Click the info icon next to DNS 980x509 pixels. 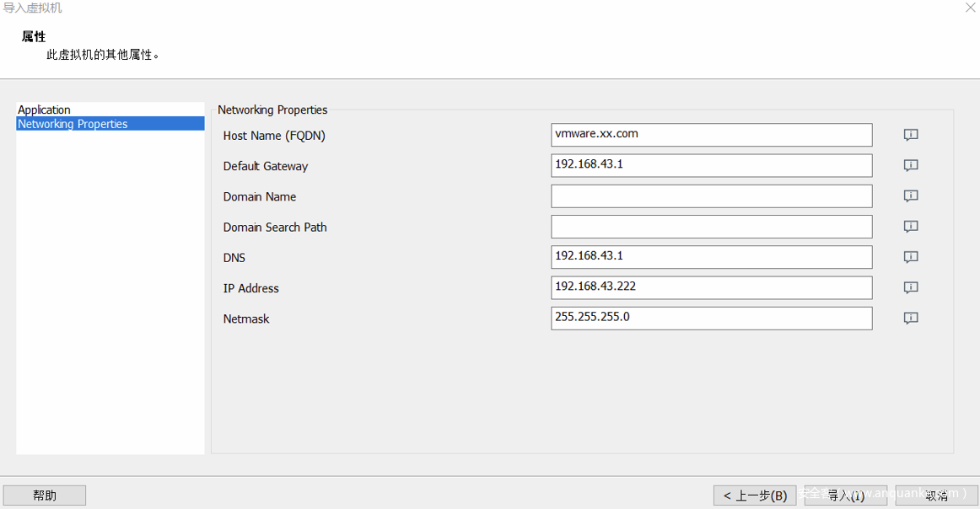911,257
